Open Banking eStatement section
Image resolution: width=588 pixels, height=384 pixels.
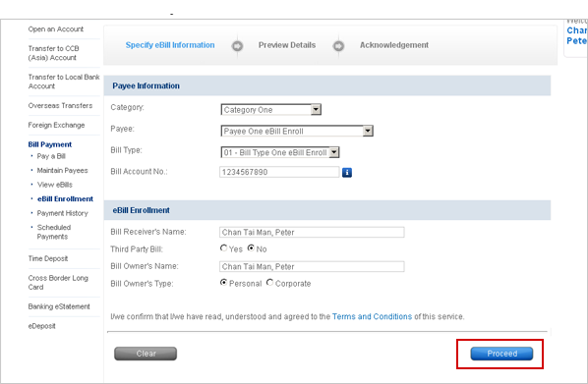[59, 306]
